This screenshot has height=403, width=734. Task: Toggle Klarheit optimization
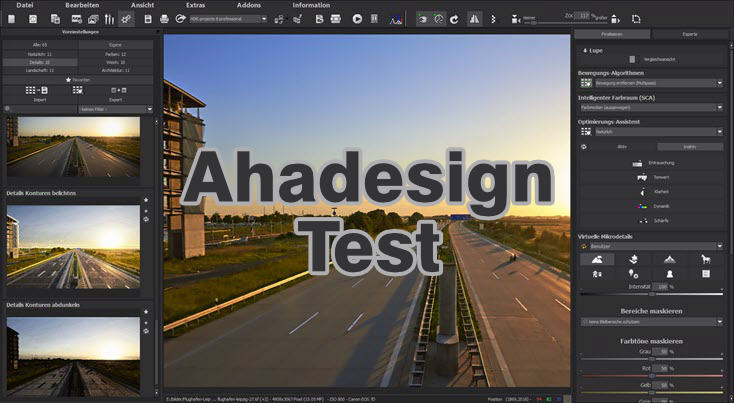(x=651, y=192)
